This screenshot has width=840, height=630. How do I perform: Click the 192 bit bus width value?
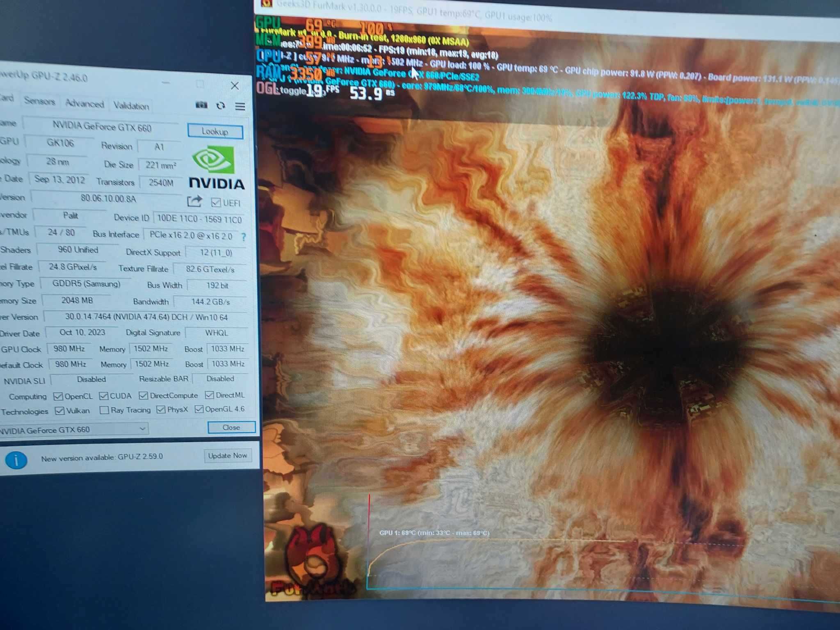click(x=217, y=285)
